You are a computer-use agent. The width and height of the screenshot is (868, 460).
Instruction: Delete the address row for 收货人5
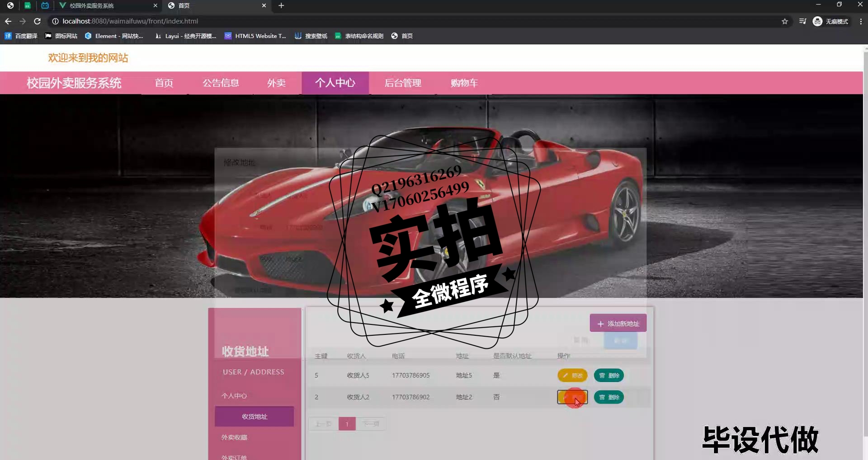point(609,376)
